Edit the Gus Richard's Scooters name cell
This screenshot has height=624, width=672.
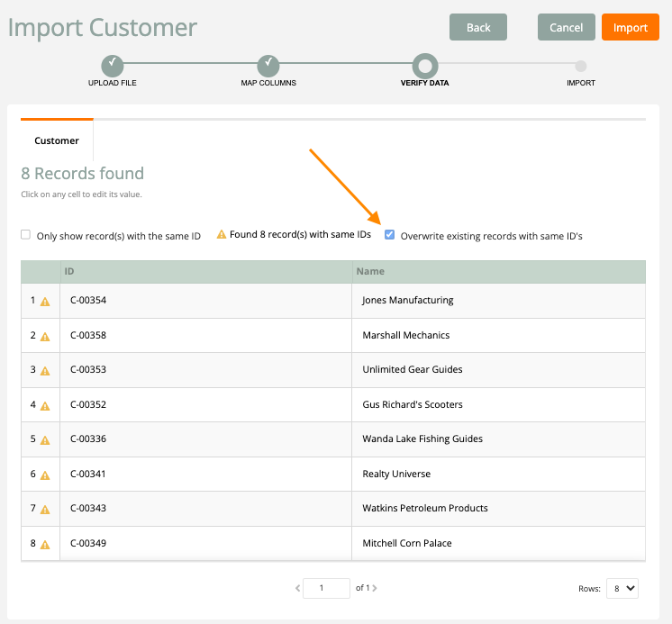(x=499, y=404)
